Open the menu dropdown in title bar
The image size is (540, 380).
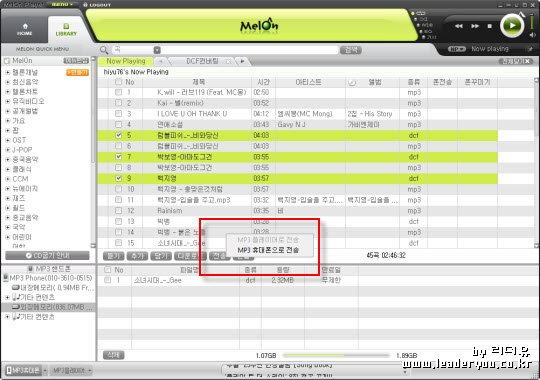point(62,4)
